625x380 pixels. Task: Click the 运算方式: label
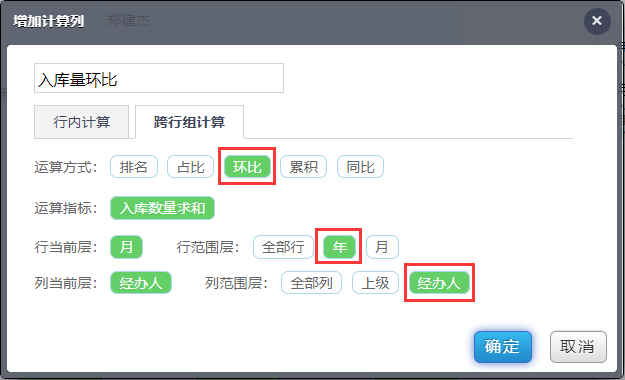pos(66,167)
